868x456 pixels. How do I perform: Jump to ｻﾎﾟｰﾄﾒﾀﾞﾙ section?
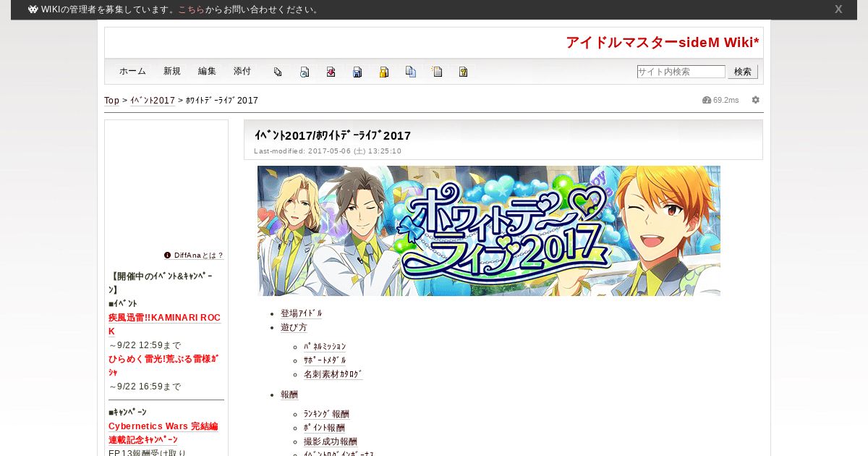coord(325,360)
